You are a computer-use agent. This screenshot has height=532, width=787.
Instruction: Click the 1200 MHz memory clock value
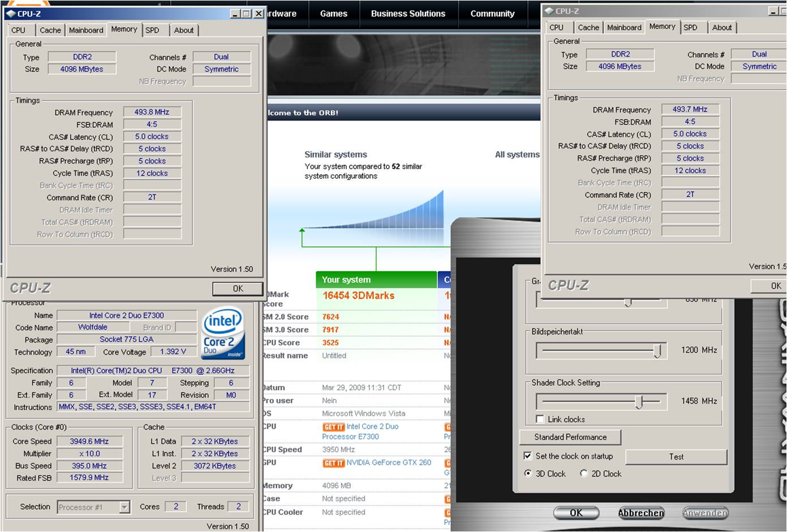699,350
